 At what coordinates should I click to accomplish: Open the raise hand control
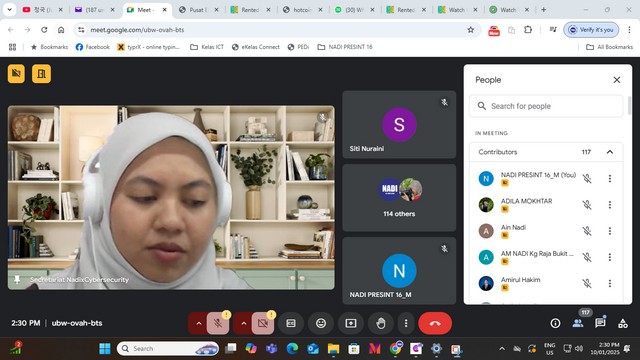click(380, 323)
